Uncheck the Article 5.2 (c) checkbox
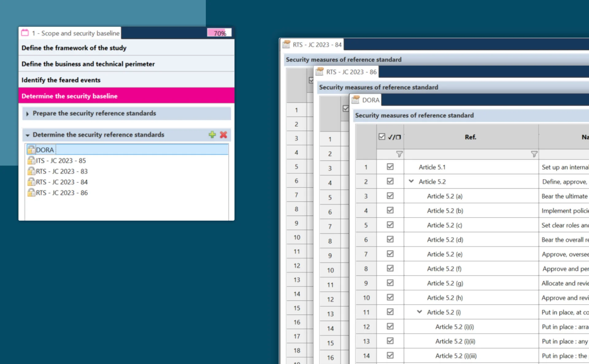The width and height of the screenshot is (589, 364). [390, 225]
